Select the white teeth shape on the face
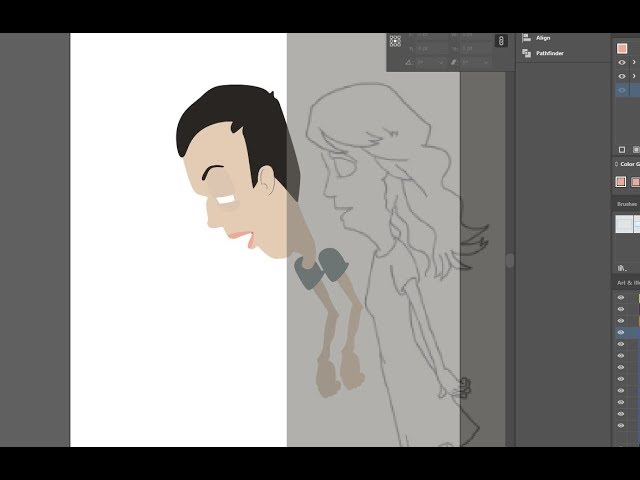Viewport: 640px width, 480px height. (x=226, y=200)
